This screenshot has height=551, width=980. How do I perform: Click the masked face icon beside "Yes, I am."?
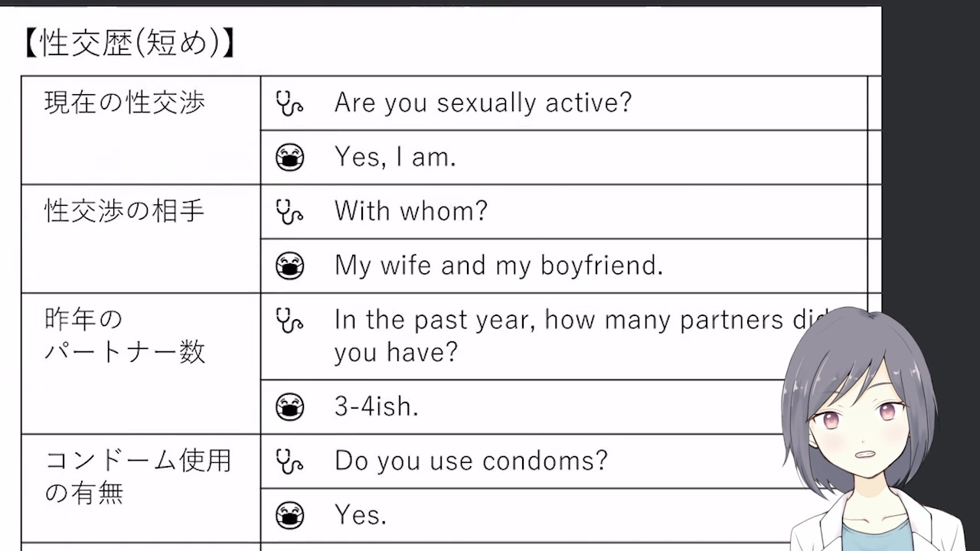point(289,158)
